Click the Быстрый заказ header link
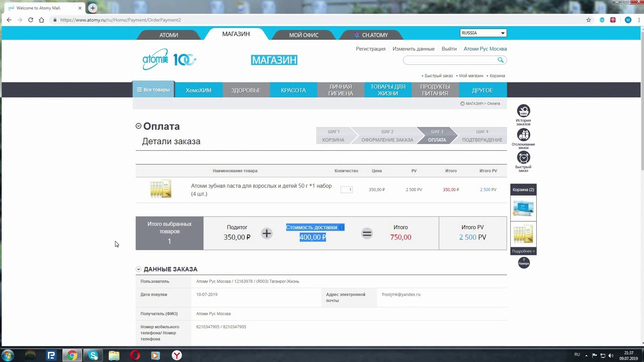This screenshot has width=644, height=362. (439, 76)
